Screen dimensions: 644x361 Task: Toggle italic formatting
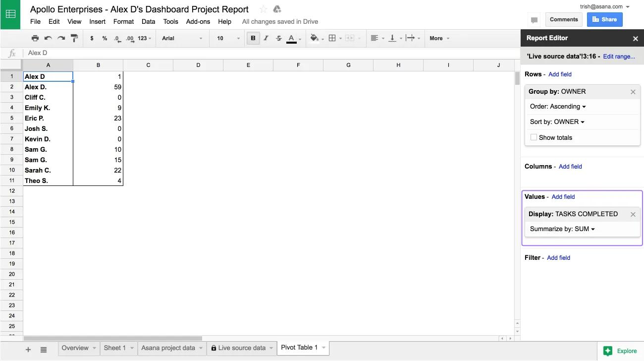click(266, 38)
